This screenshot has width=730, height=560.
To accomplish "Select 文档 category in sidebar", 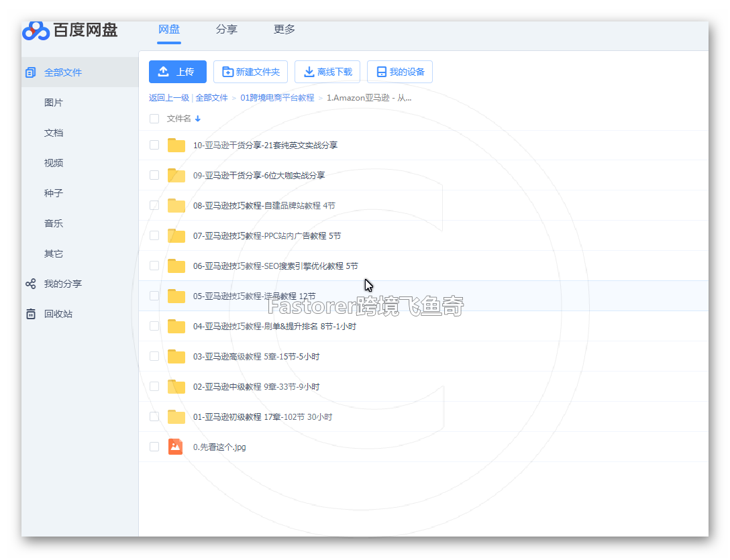I will coord(54,133).
